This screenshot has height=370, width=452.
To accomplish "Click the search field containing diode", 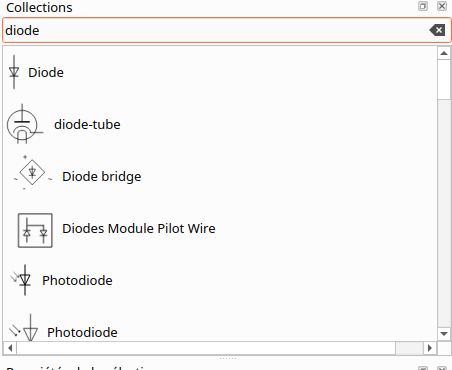I will [227, 30].
